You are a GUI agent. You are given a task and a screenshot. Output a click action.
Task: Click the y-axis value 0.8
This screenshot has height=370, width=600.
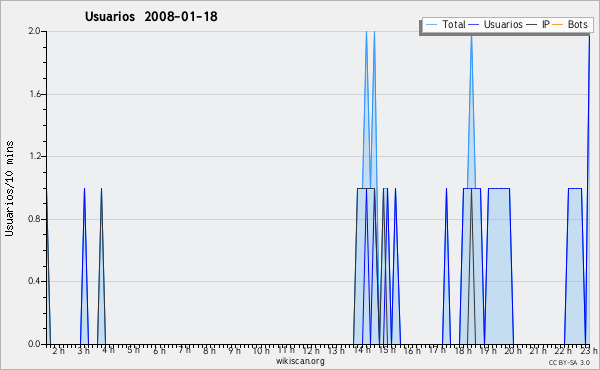click(34, 219)
